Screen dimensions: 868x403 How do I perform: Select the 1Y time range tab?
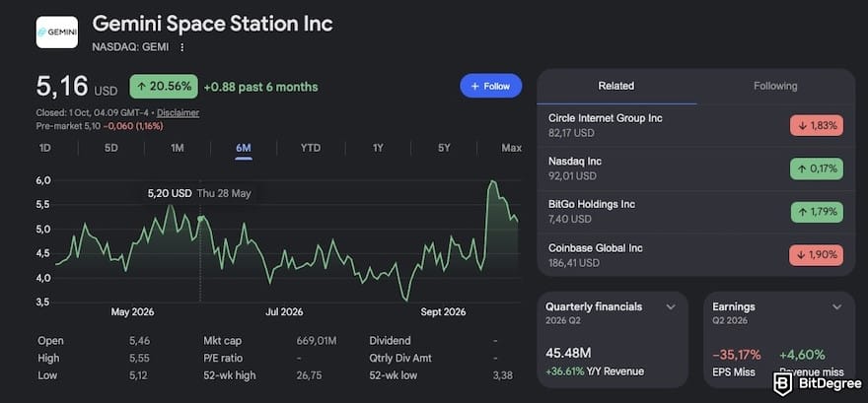pos(378,148)
